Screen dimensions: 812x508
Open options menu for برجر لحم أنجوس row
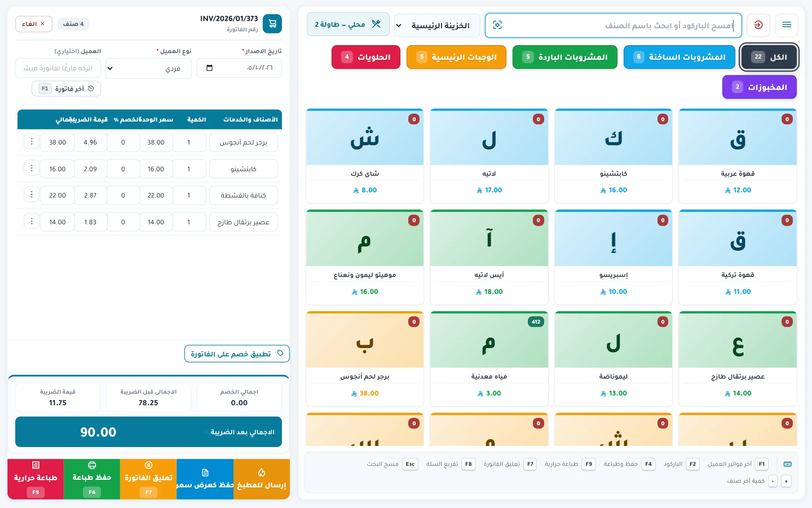point(32,142)
